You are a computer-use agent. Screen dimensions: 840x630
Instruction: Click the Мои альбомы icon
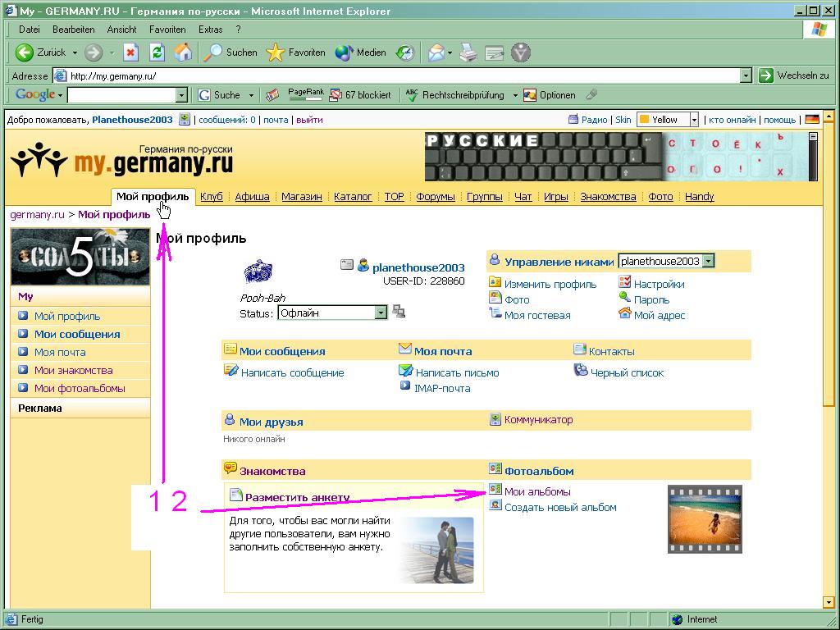(x=495, y=489)
